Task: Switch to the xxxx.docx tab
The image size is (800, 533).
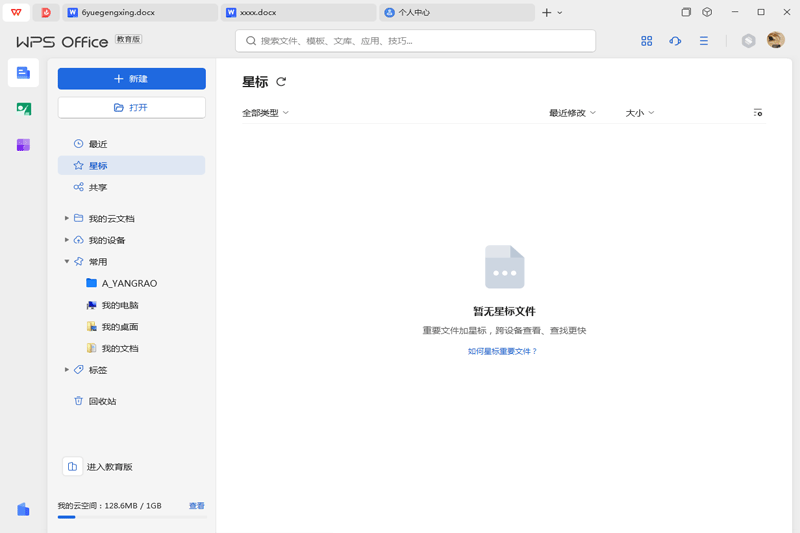Action: click(296, 13)
